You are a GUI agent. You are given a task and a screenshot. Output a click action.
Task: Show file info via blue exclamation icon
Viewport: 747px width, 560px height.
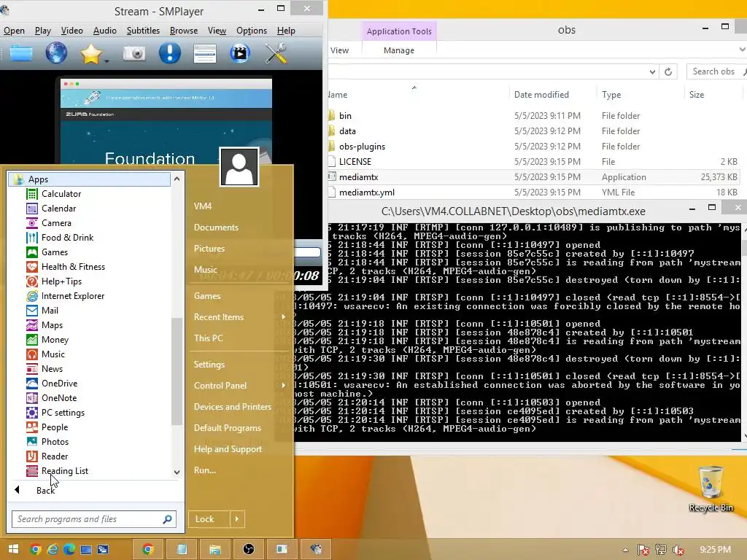(169, 53)
